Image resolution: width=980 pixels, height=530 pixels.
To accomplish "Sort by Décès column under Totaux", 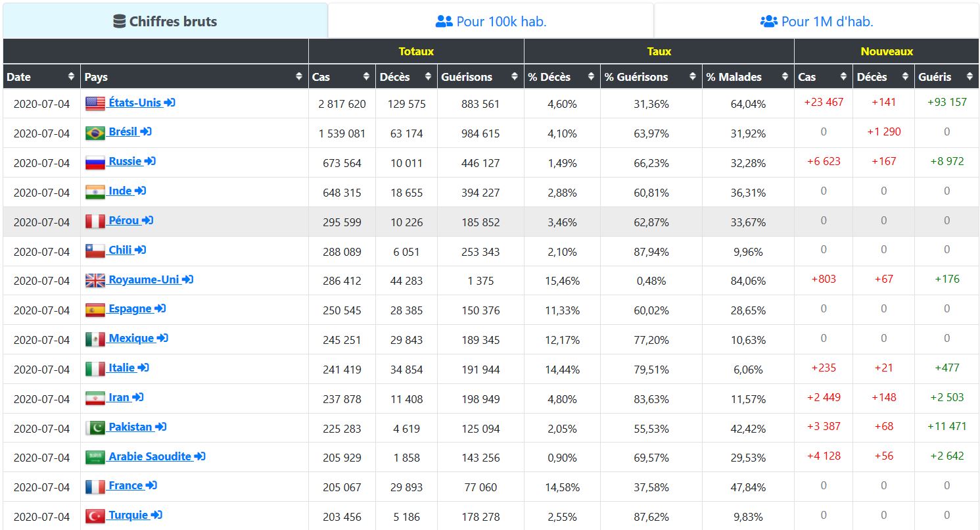I will tap(406, 77).
